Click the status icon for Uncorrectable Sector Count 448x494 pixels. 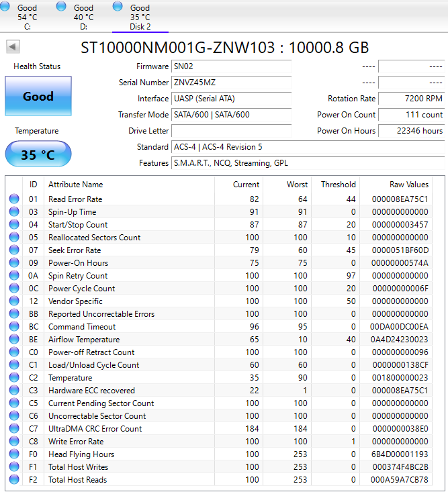14,415
